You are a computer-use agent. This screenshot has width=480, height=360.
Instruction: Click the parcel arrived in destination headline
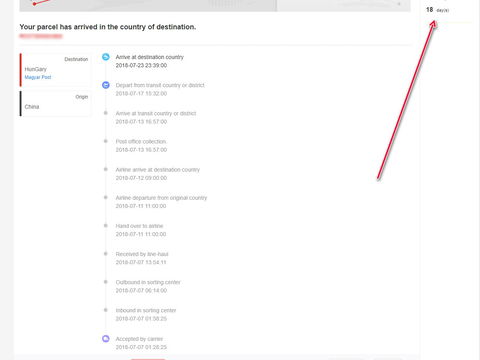(x=108, y=27)
